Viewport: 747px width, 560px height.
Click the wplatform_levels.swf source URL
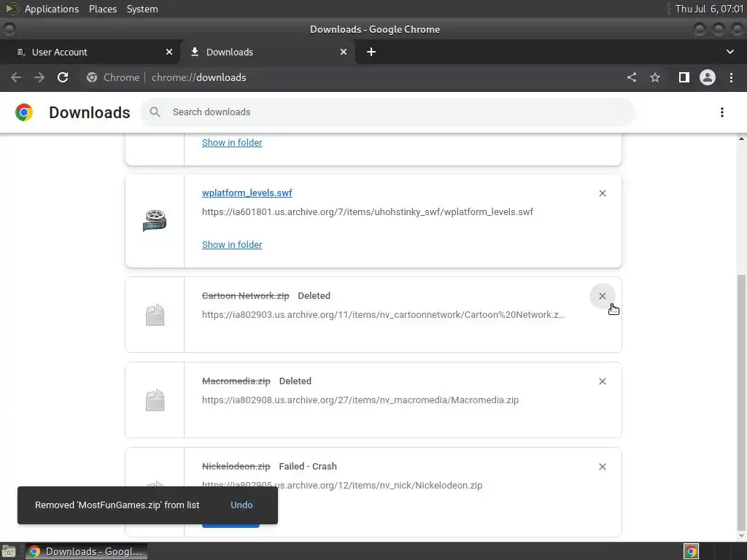pyautogui.click(x=368, y=212)
